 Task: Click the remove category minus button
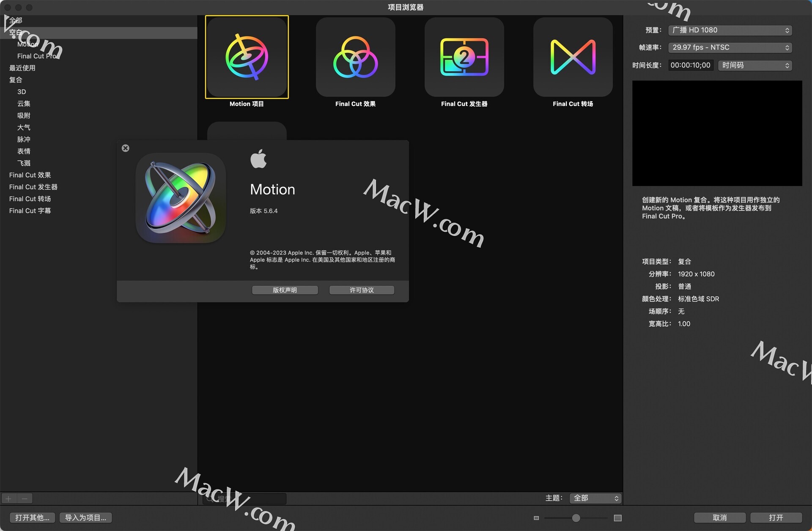pyautogui.click(x=25, y=498)
